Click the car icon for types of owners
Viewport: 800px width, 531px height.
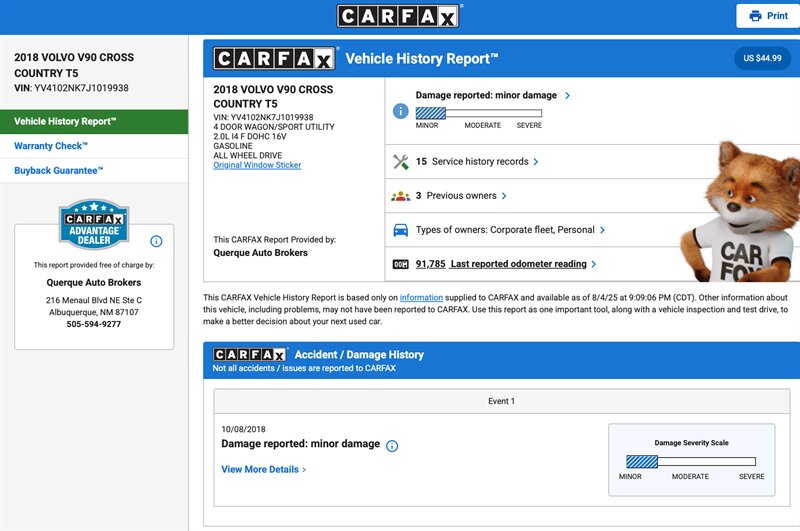pyautogui.click(x=401, y=230)
